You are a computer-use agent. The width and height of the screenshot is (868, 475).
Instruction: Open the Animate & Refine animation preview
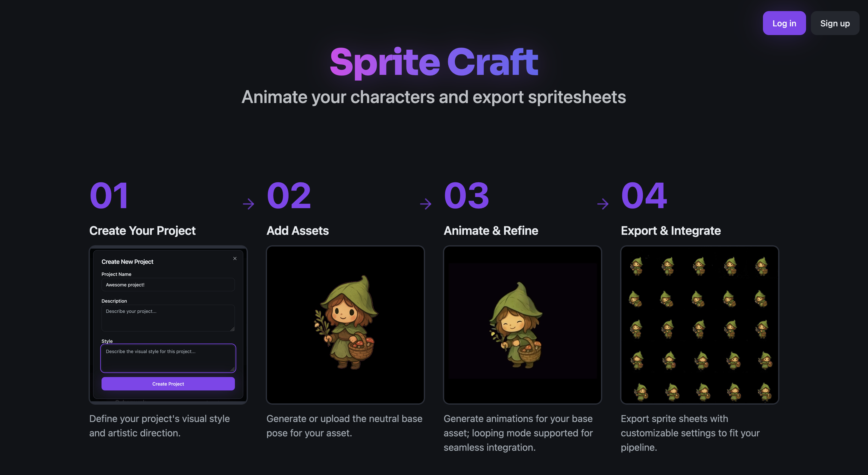[x=522, y=325]
